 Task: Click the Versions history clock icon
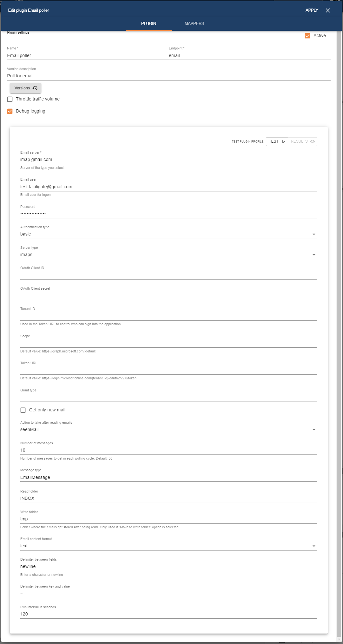pyautogui.click(x=35, y=88)
